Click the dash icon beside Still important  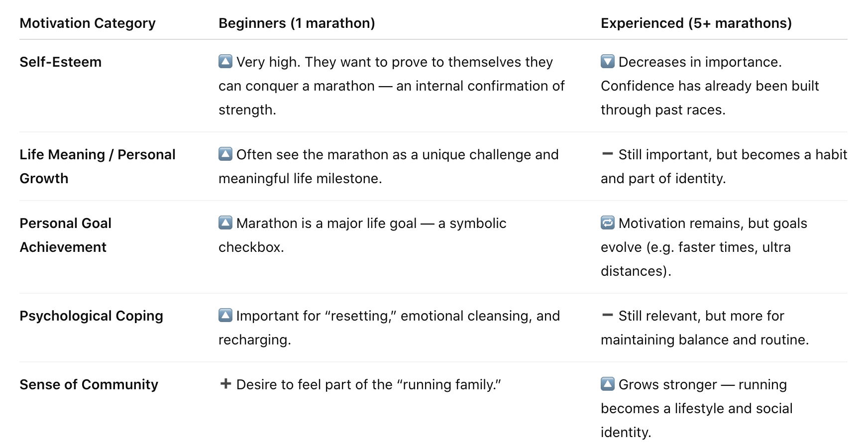pyautogui.click(x=608, y=154)
